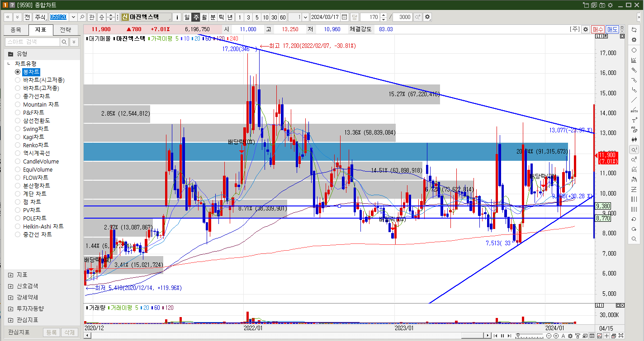Select the 월 monthly period
644x341 pixels.
pyautogui.click(x=204, y=17)
